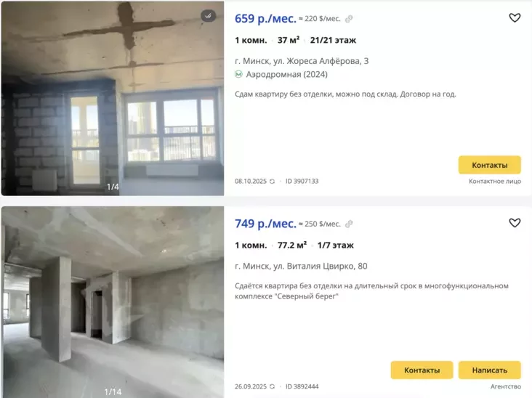Open first listing photo with window view
This screenshot has width=532, height=398.
tap(113, 99)
